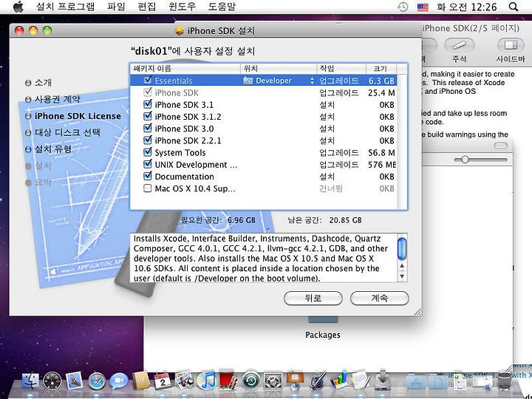Open the 윈도우 menu
Viewport: 532px width, 399px height.
point(183,7)
